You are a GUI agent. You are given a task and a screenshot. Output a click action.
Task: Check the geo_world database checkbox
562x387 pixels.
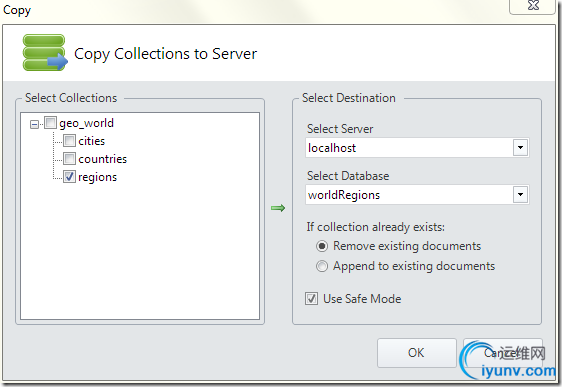pyautogui.click(x=51, y=123)
